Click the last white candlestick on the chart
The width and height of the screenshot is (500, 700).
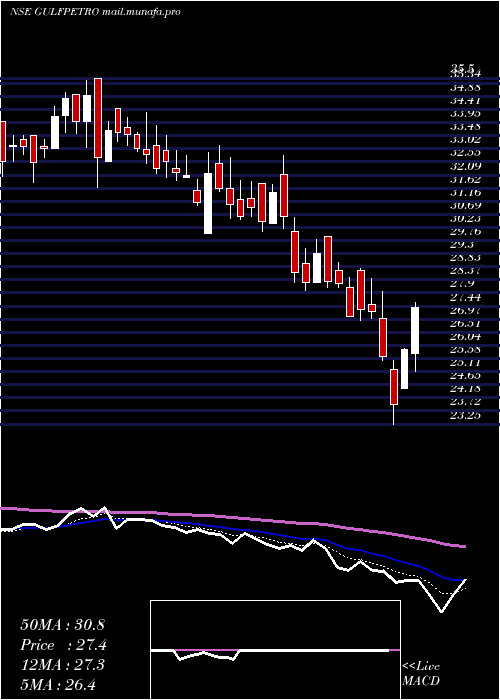415,330
